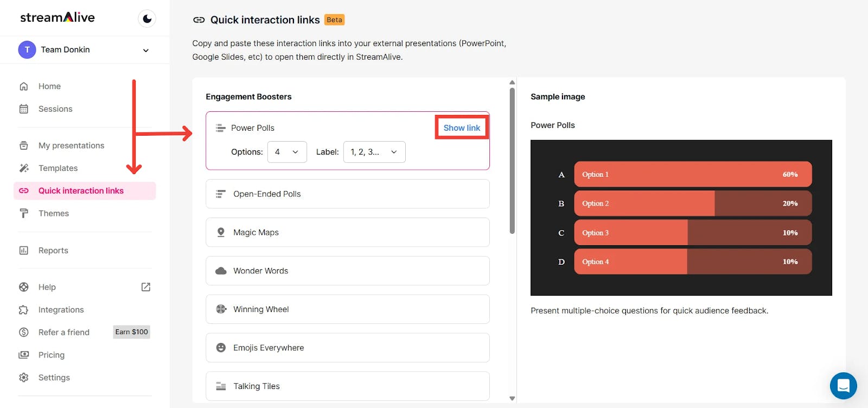The height and width of the screenshot is (408, 868).
Task: Click the Themes paint roller icon
Action: point(24,213)
